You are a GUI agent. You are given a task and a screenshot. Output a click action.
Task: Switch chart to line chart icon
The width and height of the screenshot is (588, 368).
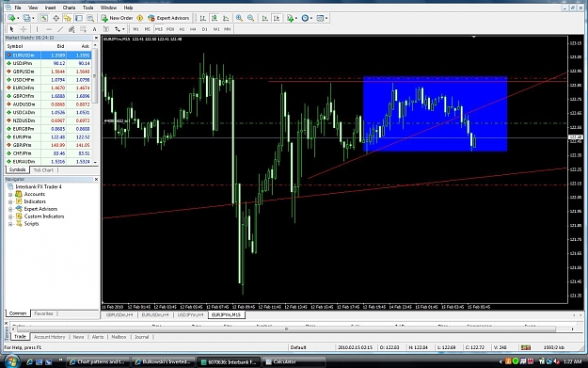click(x=226, y=18)
